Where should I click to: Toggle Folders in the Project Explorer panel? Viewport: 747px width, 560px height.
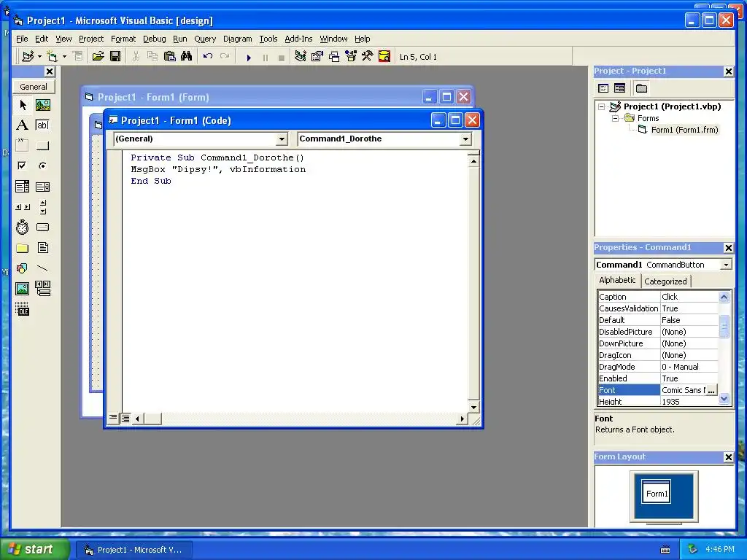pos(642,88)
